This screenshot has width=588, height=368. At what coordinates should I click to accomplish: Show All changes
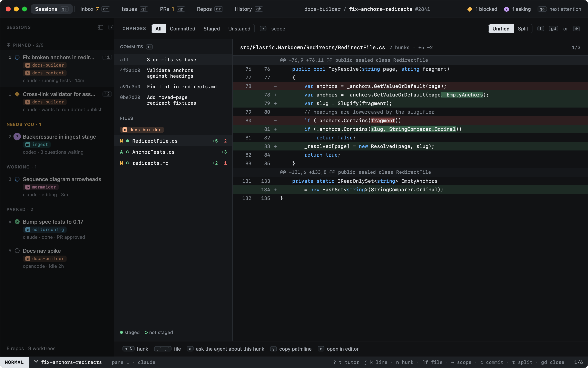pos(158,29)
